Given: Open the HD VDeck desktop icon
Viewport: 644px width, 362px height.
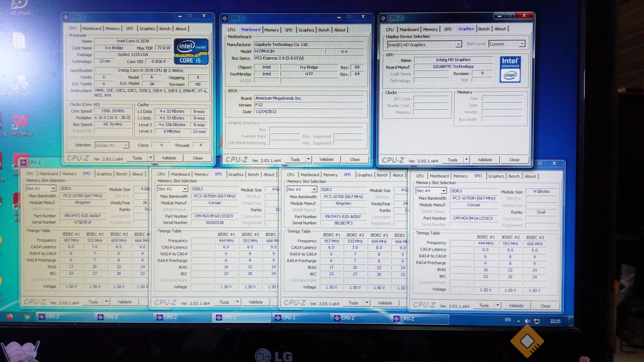Looking at the screenshot, I should coord(19,6).
